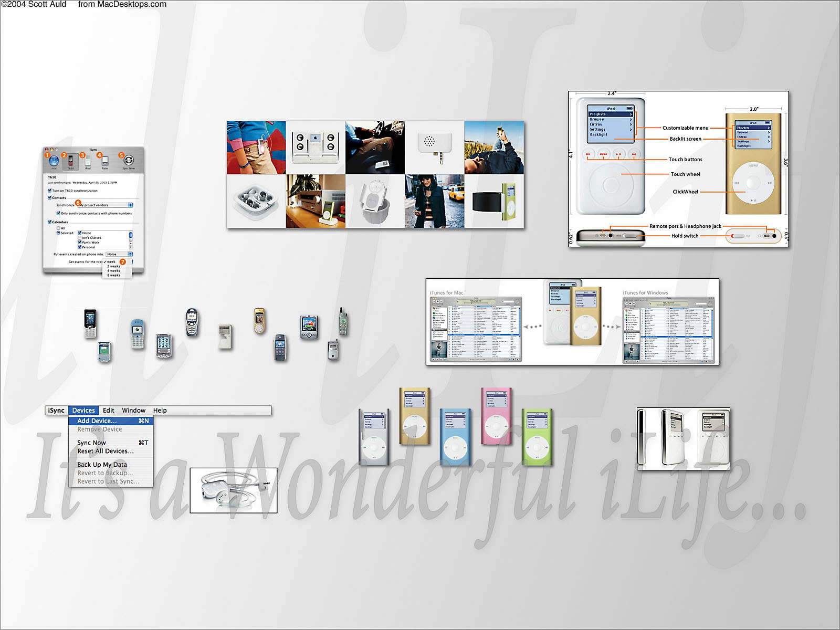
Task: Select the iPod device in iSync toolbar
Action: click(x=88, y=162)
